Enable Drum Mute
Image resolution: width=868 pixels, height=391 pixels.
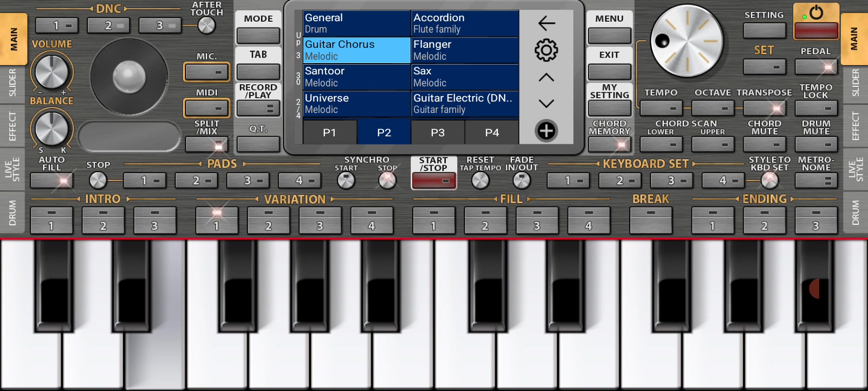pyautogui.click(x=816, y=144)
